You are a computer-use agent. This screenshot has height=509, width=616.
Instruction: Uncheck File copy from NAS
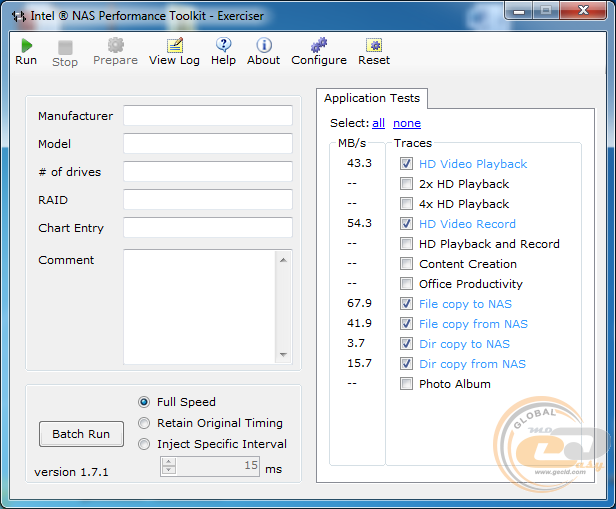point(406,324)
